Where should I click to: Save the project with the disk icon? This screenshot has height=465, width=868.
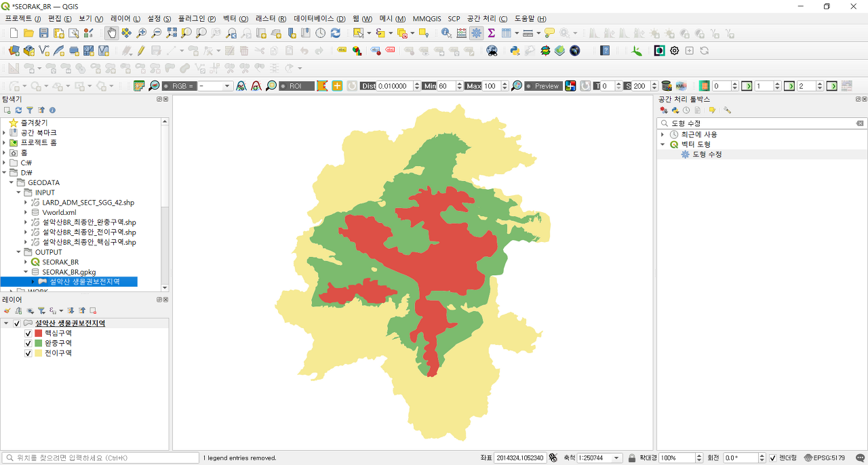tap(43, 33)
